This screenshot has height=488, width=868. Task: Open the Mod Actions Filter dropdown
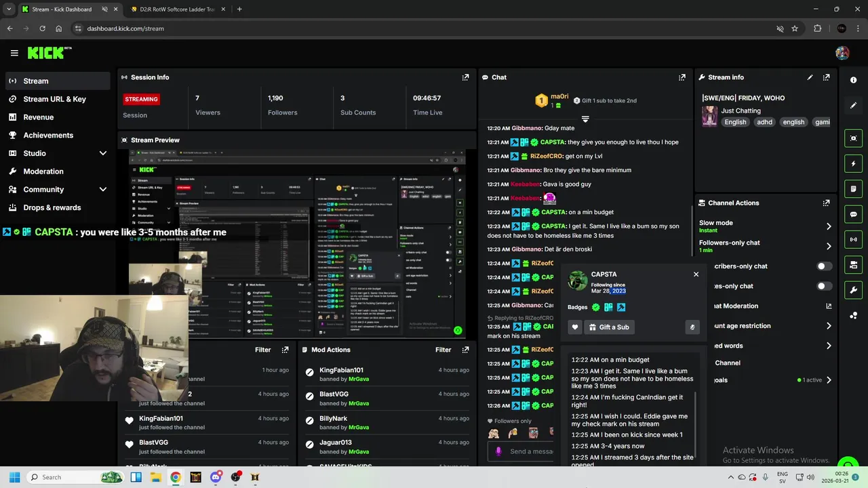[443, 350]
